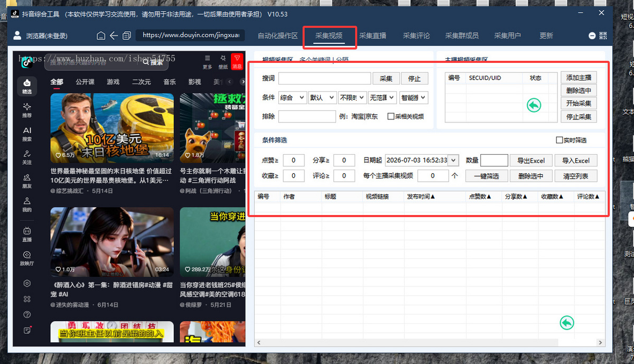Switch to the 采集直播 tab
Screen dimensions: 634x364
point(373,36)
